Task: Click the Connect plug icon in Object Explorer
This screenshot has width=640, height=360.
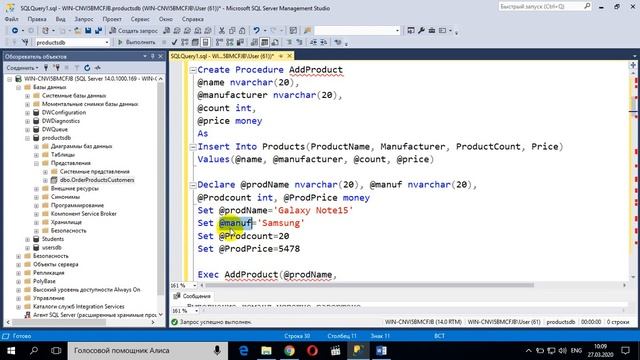Action: coord(46,68)
